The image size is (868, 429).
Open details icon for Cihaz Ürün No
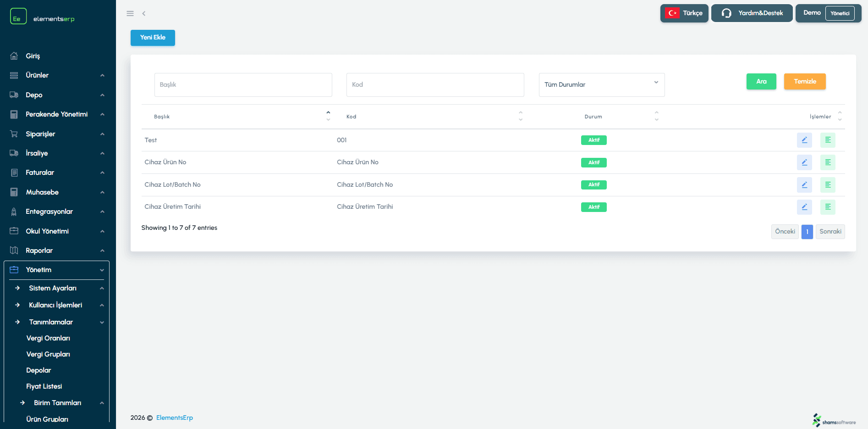click(x=828, y=162)
